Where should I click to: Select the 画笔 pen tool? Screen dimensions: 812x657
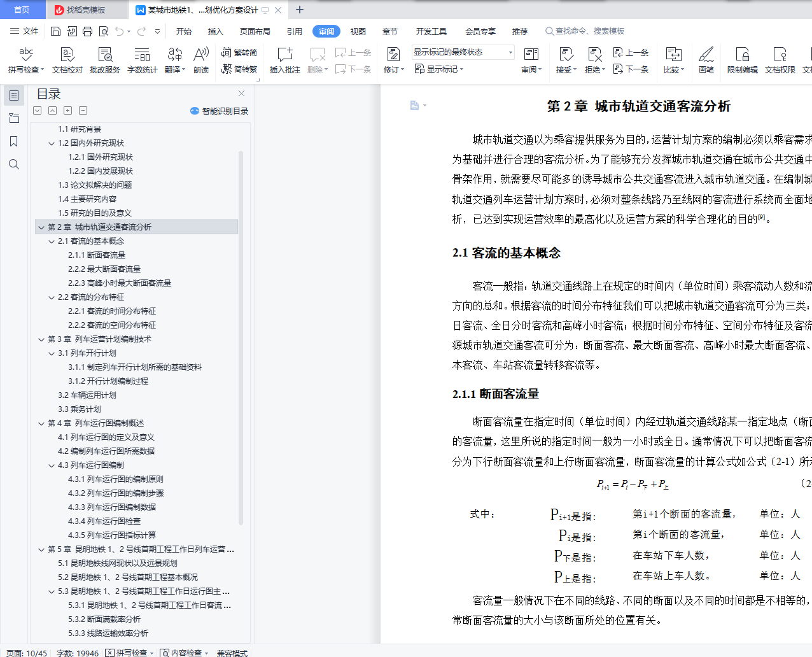tap(706, 60)
